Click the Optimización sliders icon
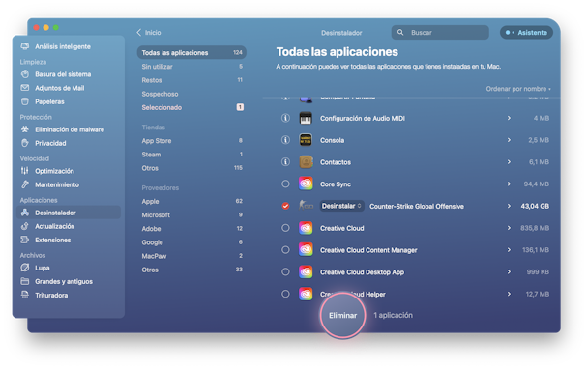The image size is (588, 369). (x=25, y=171)
